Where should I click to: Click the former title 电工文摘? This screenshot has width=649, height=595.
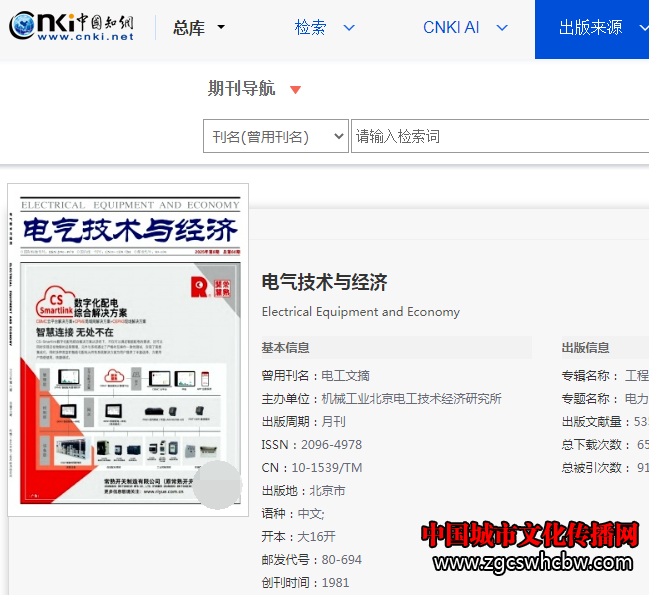coord(345,376)
